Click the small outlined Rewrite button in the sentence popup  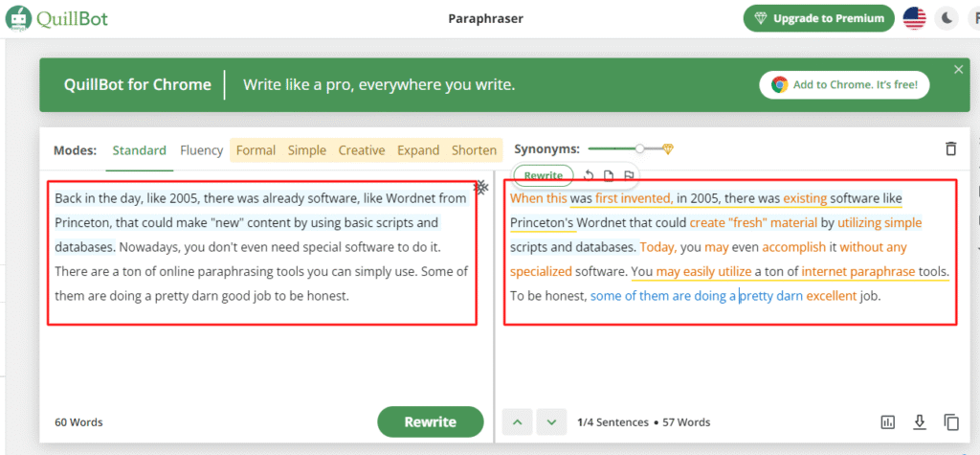tap(544, 176)
